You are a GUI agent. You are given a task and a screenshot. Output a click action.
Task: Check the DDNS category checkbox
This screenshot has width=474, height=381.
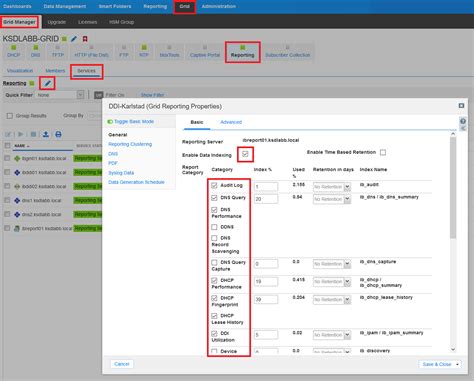click(214, 227)
